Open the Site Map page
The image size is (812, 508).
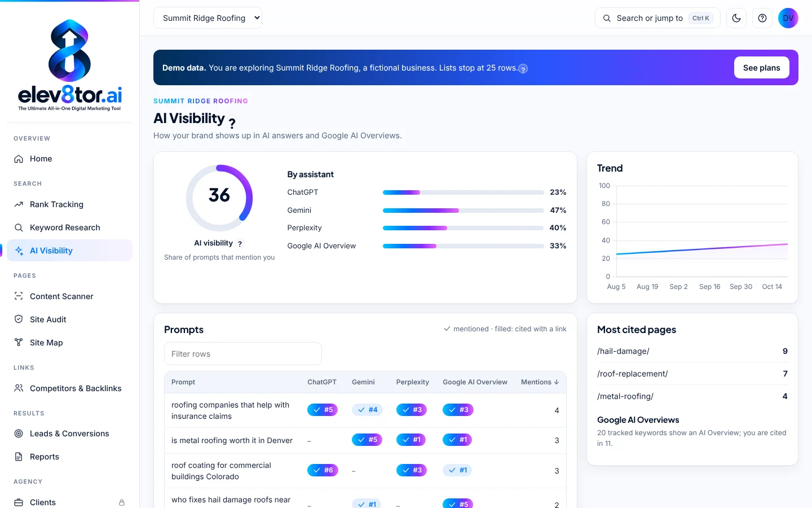(70, 343)
